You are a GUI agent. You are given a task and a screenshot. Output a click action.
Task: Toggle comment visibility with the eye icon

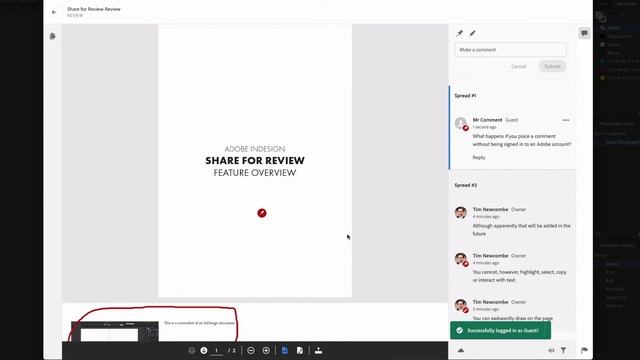coord(551,350)
